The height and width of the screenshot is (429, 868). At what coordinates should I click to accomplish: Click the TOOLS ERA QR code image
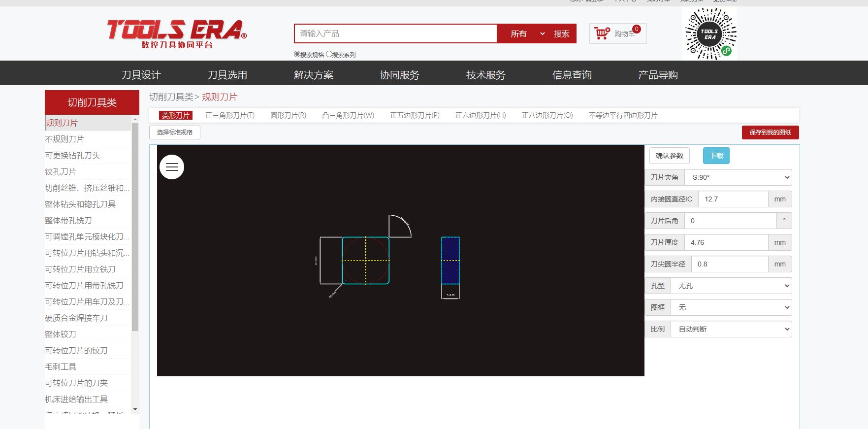point(710,33)
